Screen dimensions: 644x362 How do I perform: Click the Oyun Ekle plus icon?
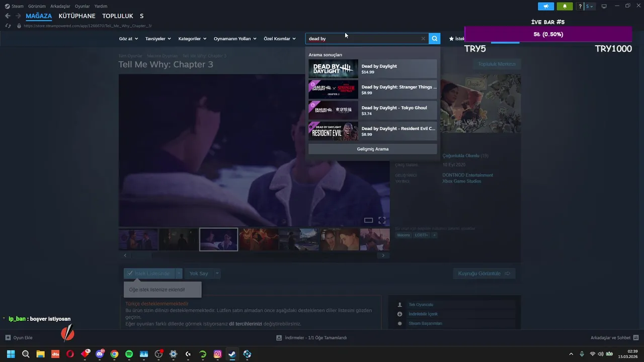(8, 337)
